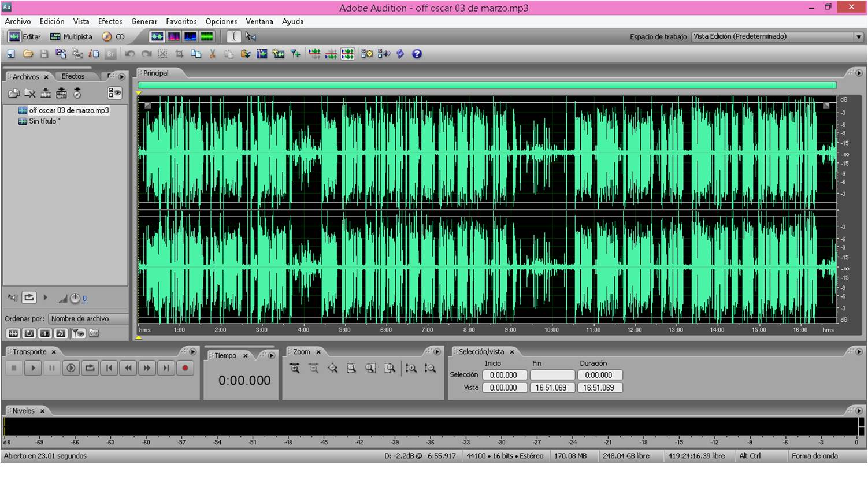Open Selección/vista panel options menu arrow
This screenshot has width=868, height=494.
click(860, 352)
